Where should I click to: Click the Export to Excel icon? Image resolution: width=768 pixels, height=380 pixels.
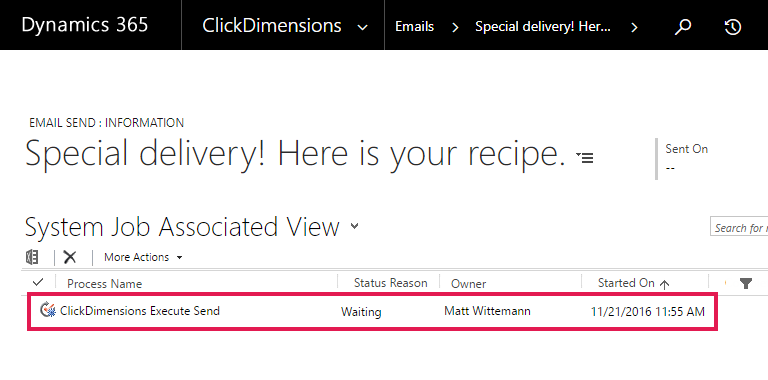click(32, 257)
